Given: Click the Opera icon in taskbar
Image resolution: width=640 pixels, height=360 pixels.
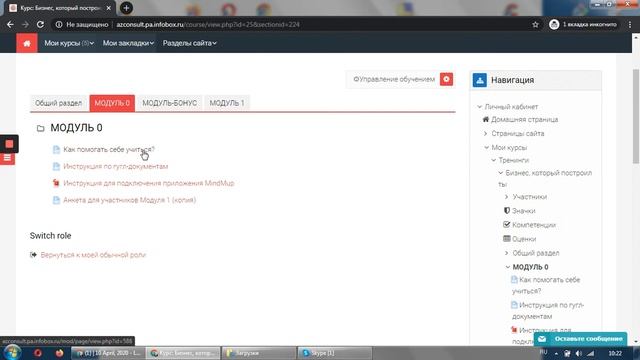Looking at the screenshot, I should (x=38, y=353).
